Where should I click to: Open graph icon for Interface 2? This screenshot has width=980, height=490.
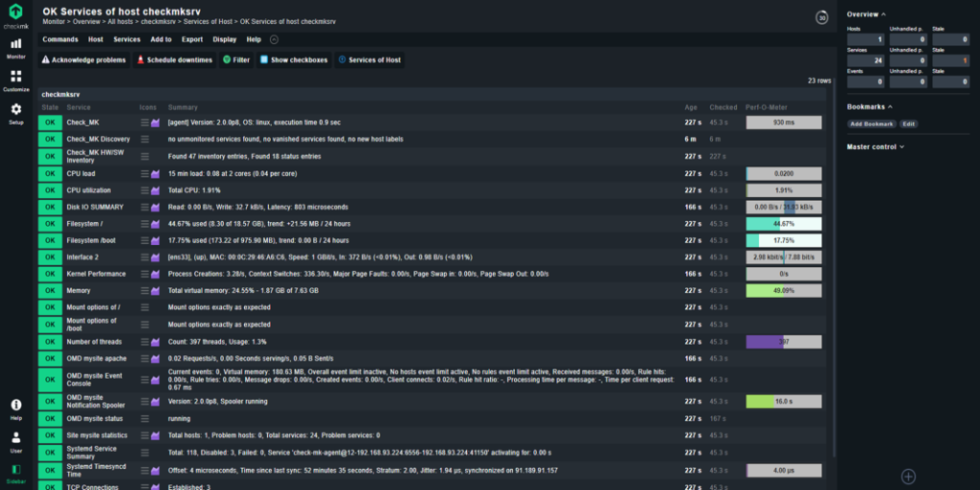[x=156, y=256]
